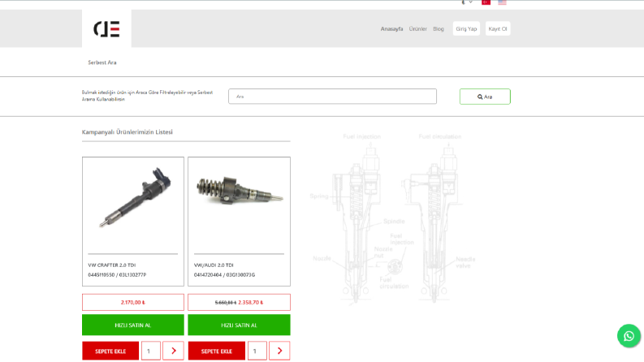Click Hızlı Satın Al for VW/AUDI
The width and height of the screenshot is (644, 362).
point(239,325)
